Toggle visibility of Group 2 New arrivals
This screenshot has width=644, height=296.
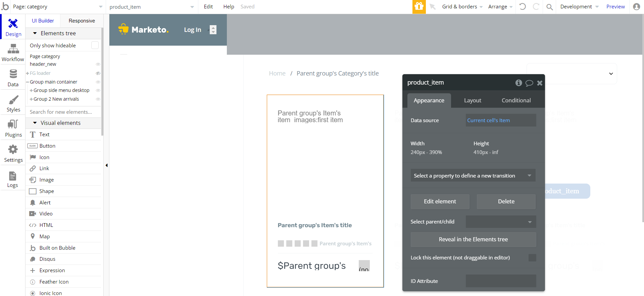coord(98,99)
